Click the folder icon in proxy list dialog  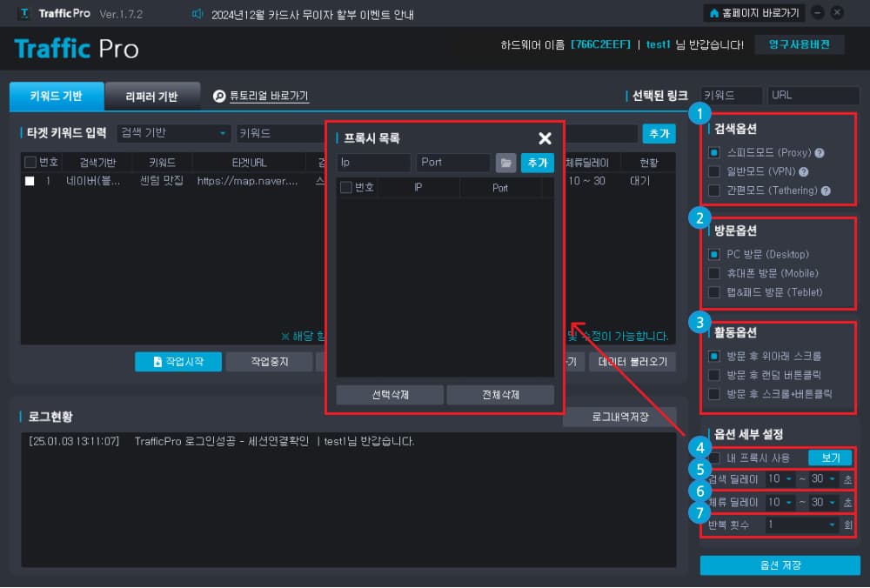pyautogui.click(x=505, y=163)
